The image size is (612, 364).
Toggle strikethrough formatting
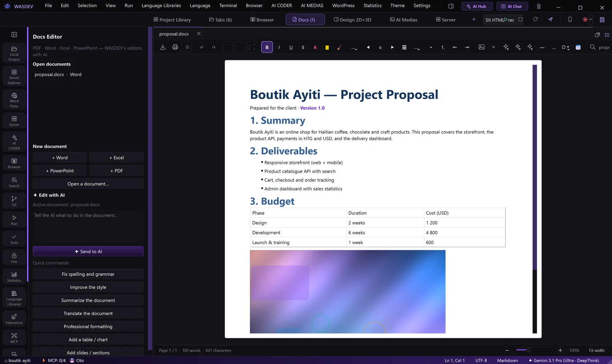click(x=303, y=47)
